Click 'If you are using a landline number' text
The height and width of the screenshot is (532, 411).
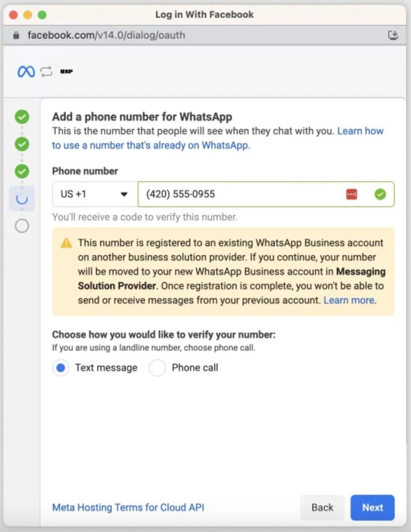pyautogui.click(x=153, y=348)
